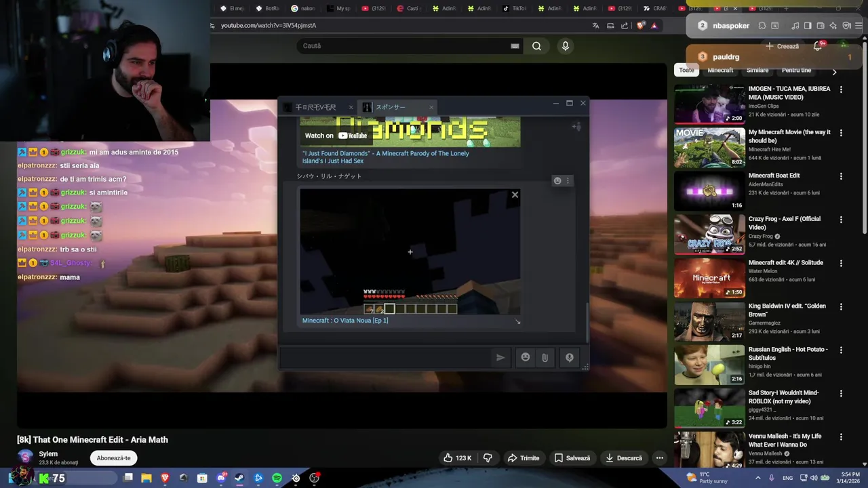Dislike the Aria Math video
This screenshot has width=868, height=488.
point(488,458)
